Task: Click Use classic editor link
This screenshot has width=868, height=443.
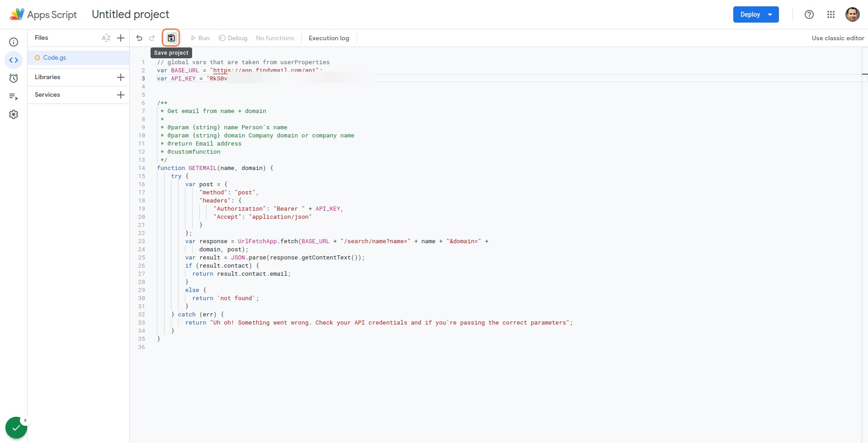Action: point(838,38)
